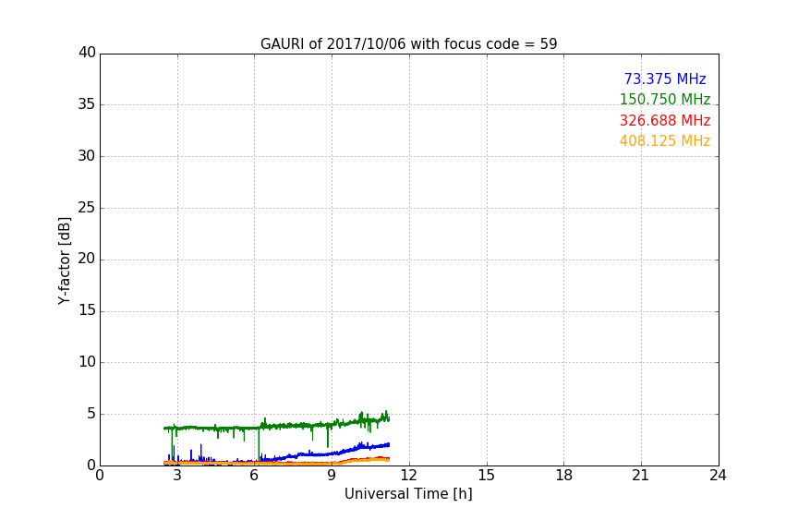Click the y-axis tick value 5
798x532 pixels.
(x=91, y=414)
